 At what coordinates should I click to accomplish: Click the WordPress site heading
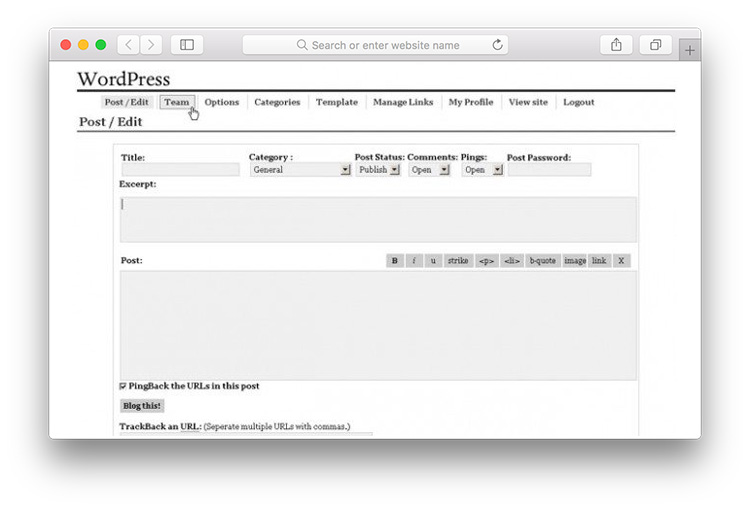point(124,79)
